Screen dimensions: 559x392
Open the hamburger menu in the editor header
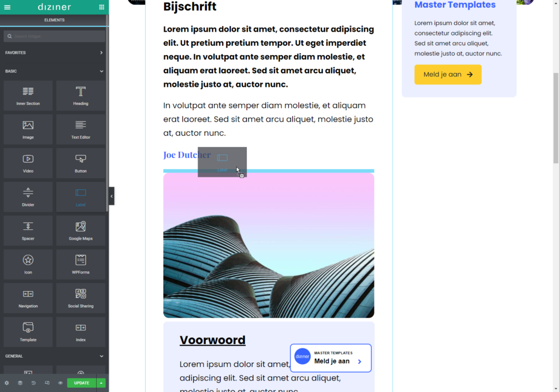[7, 7]
